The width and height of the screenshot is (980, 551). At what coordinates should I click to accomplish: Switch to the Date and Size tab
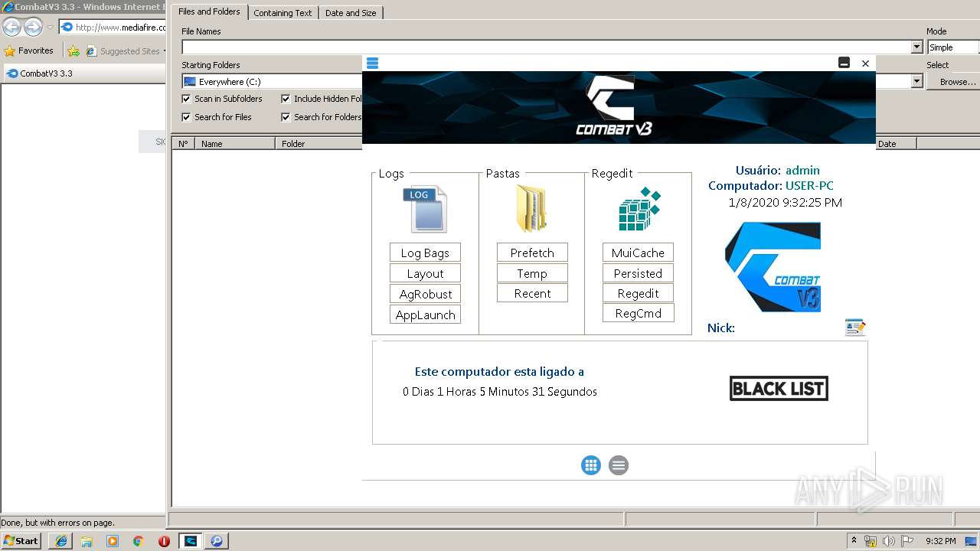tap(351, 13)
